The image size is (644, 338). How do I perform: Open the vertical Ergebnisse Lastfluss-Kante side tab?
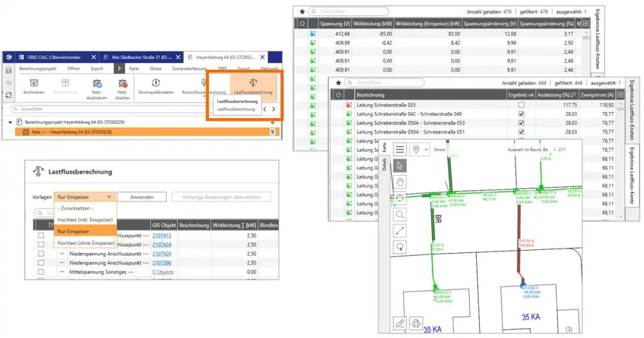tap(632, 175)
